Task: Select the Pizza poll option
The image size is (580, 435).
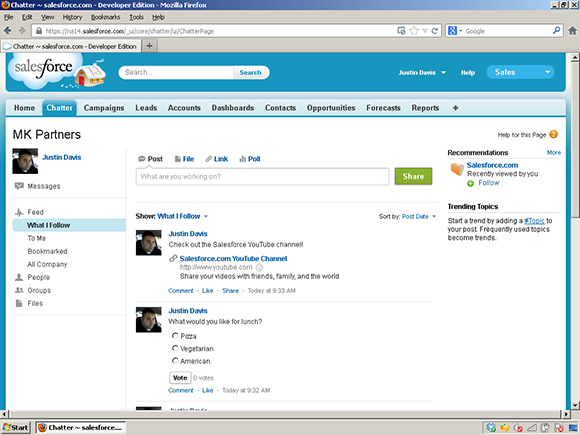Action: click(x=175, y=335)
